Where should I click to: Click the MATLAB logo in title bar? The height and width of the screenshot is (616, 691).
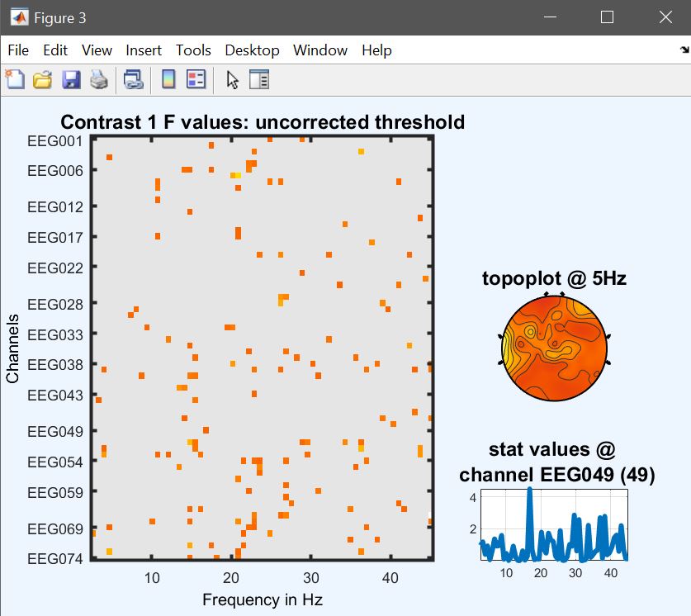pyautogui.click(x=19, y=17)
